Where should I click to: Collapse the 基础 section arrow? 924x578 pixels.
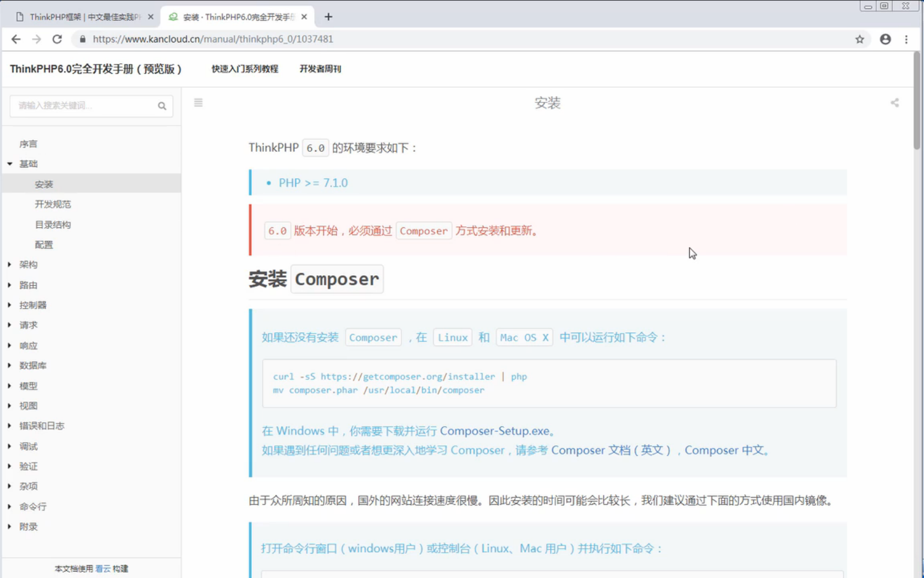pyautogui.click(x=10, y=163)
